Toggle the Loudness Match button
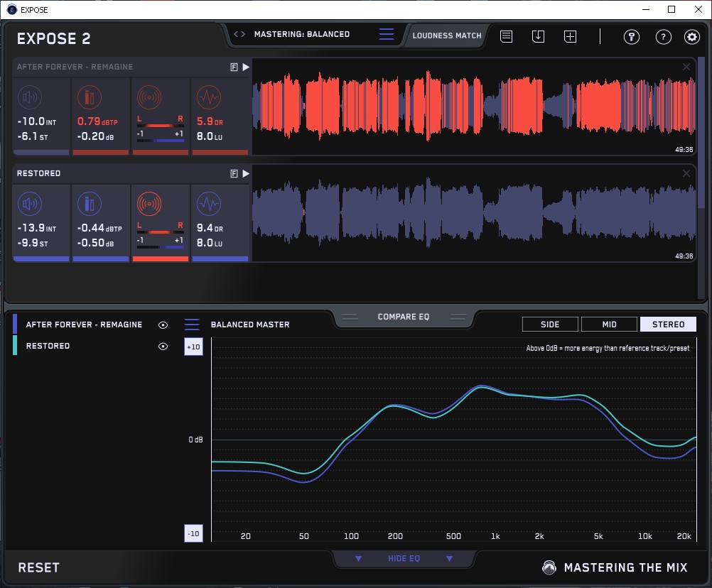Viewport: 712px width, 588px height. point(447,35)
